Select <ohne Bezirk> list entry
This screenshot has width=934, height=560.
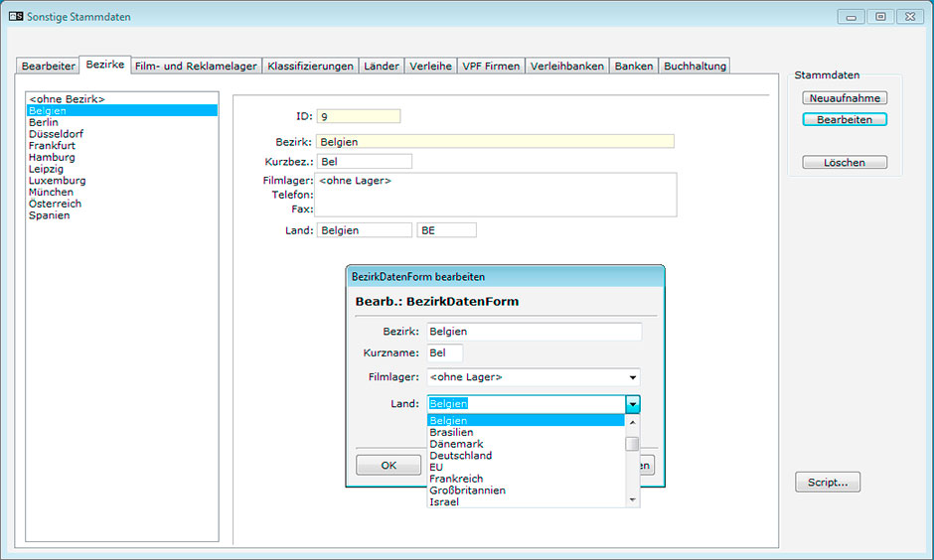coord(67,99)
